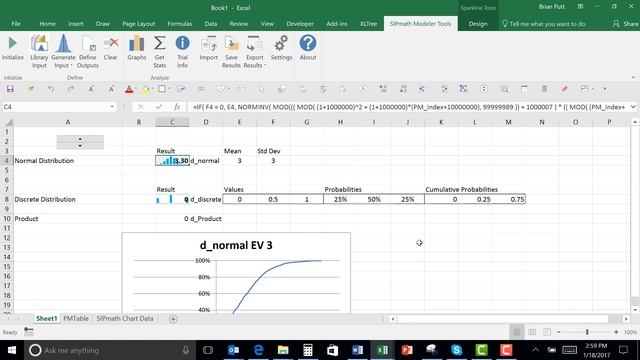Open the Developer tab
This screenshot has height=360, width=640.
click(x=300, y=24)
